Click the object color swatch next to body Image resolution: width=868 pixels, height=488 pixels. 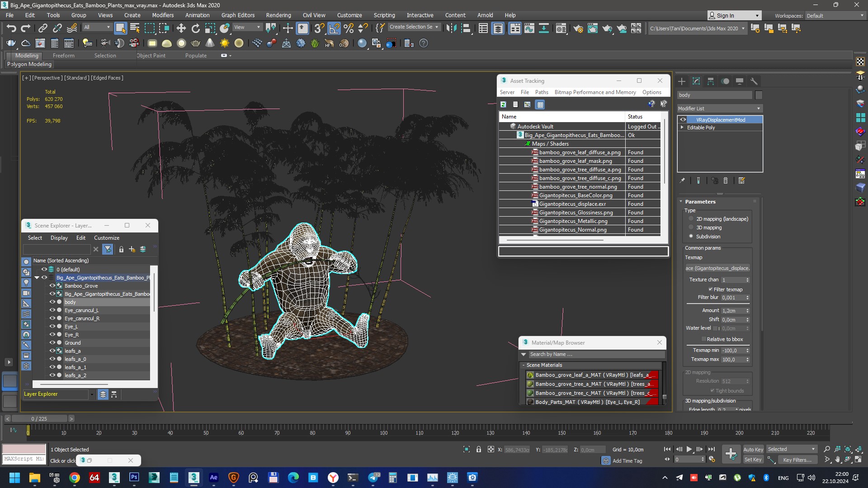759,95
